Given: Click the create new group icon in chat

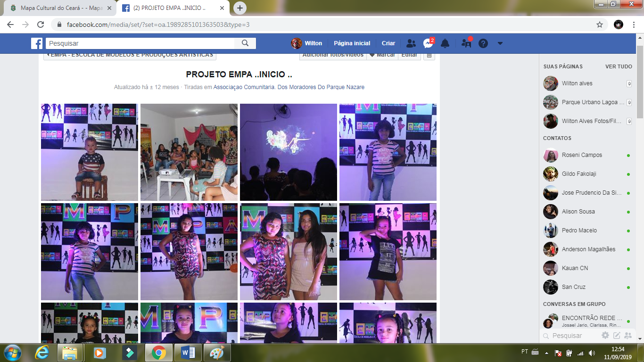Looking at the screenshot, I should 628,336.
